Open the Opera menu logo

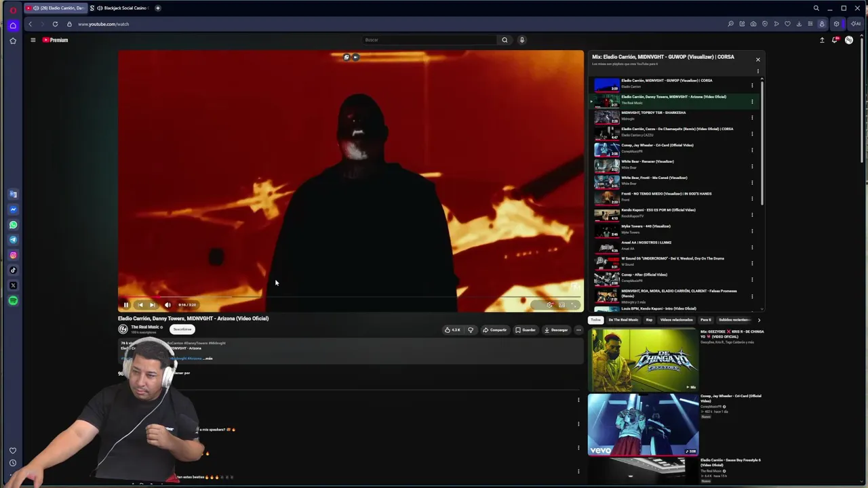pyautogui.click(x=13, y=9)
